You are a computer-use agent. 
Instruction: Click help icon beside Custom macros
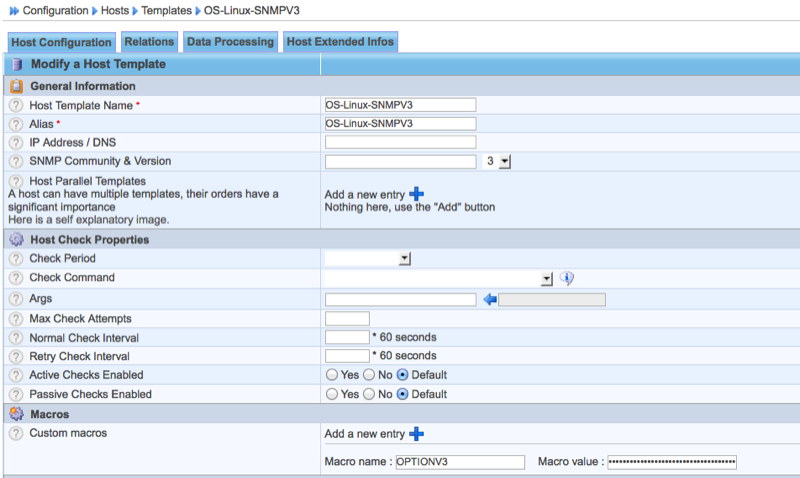pyautogui.click(x=16, y=433)
